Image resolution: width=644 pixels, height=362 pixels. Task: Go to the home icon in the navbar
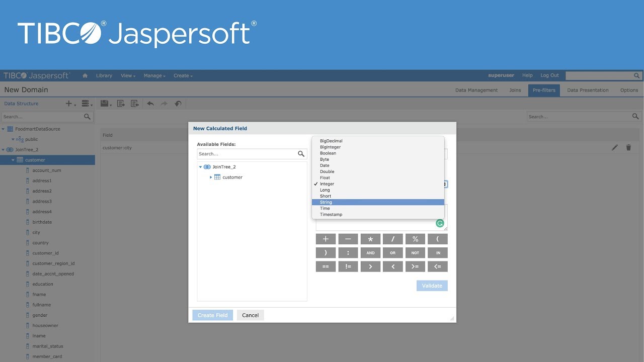coord(85,75)
